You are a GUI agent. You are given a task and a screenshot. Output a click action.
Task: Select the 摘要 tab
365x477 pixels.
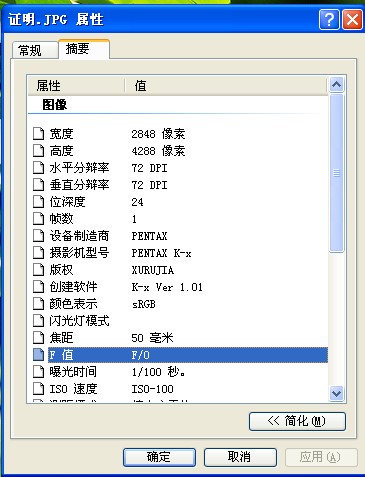[x=84, y=49]
